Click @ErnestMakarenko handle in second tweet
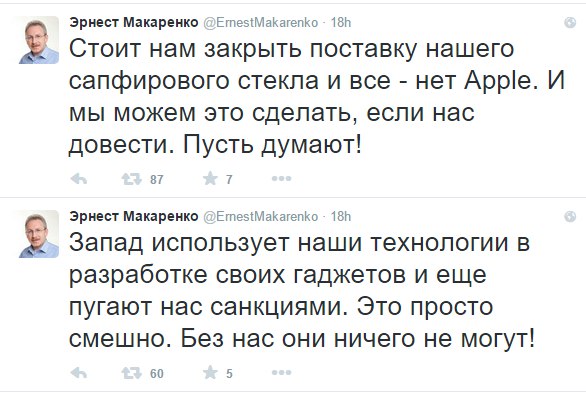The width and height of the screenshot is (586, 395). [260, 216]
